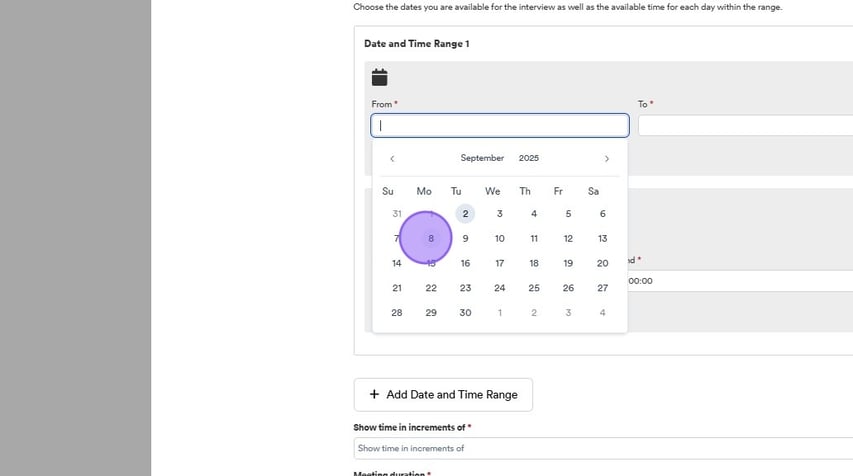Choose September 30 in the calendar

[x=465, y=313]
